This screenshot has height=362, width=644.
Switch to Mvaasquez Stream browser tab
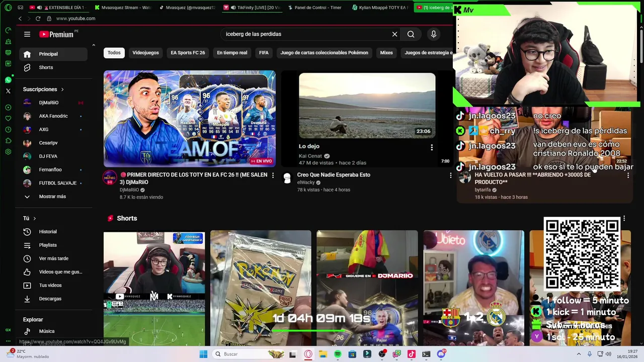pyautogui.click(x=122, y=8)
